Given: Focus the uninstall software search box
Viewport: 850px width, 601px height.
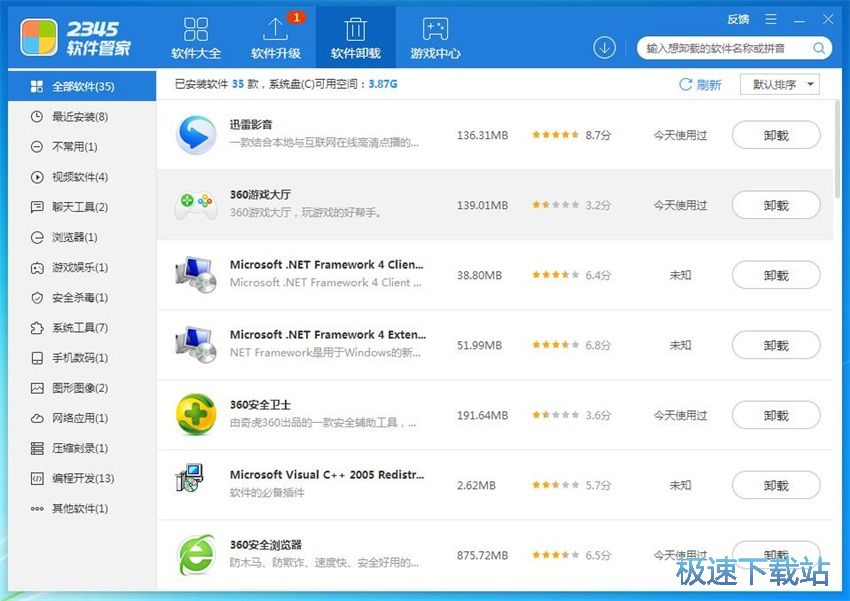Looking at the screenshot, I should [x=734, y=48].
